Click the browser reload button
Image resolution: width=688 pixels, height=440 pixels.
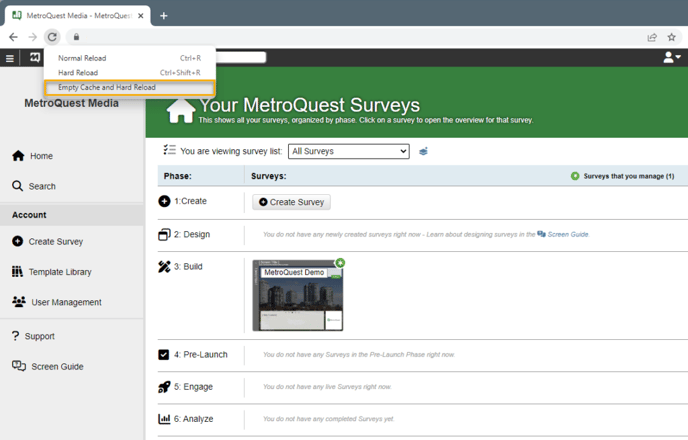[x=52, y=37]
